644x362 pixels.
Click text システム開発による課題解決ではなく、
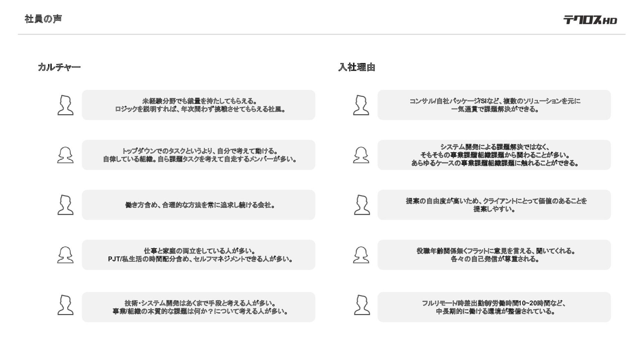[494, 147]
